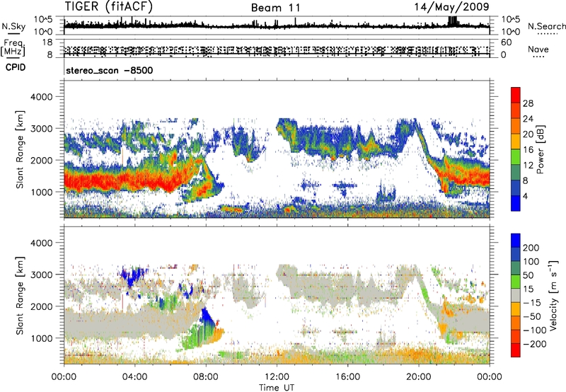Click the -100 label on the Velocity colorbar

[x=535, y=330]
